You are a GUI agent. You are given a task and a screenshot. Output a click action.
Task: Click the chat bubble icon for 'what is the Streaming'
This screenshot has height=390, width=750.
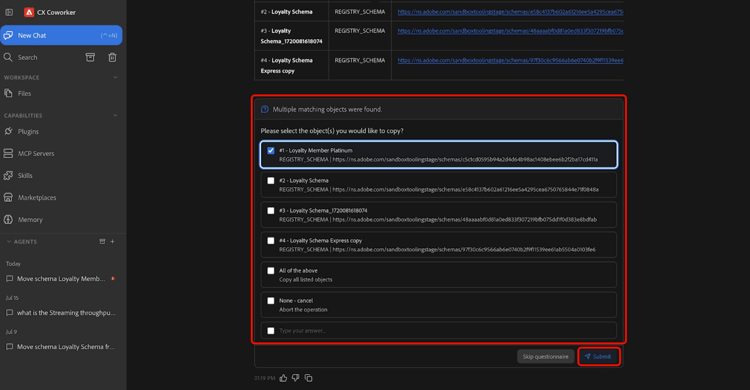9,312
